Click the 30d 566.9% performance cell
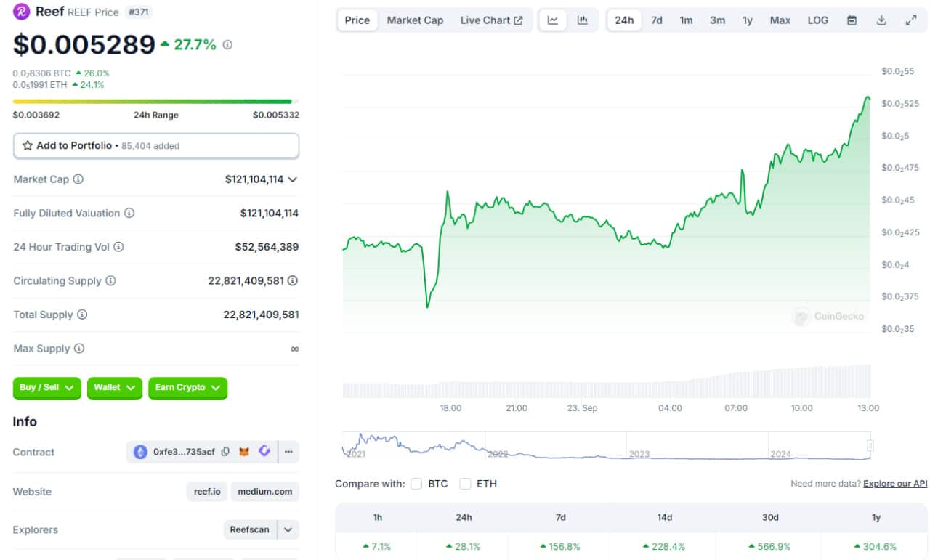 pos(770,546)
